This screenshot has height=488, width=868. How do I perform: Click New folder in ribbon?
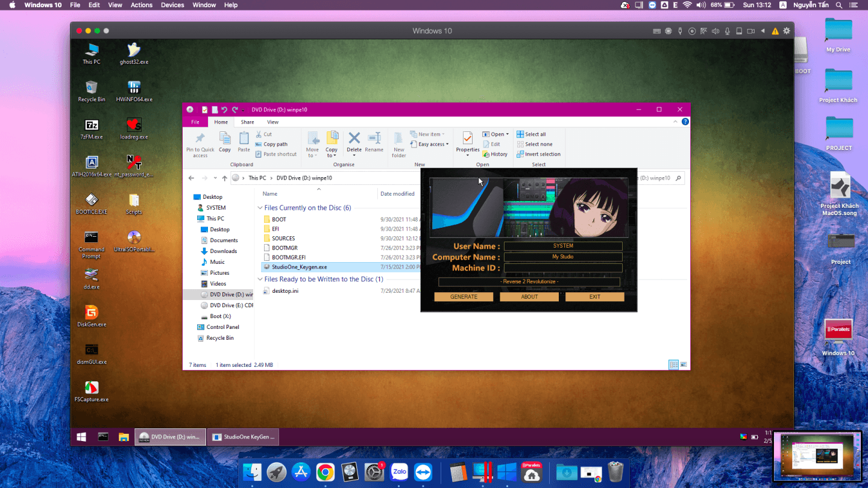pyautogui.click(x=399, y=145)
